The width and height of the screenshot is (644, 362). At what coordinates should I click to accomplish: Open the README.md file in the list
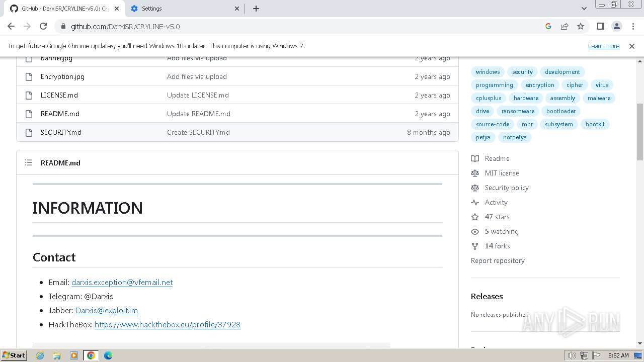pos(60,114)
